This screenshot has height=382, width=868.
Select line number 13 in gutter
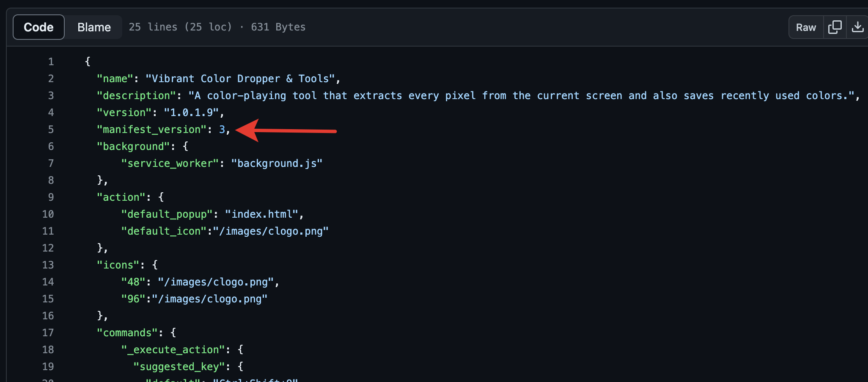48,265
